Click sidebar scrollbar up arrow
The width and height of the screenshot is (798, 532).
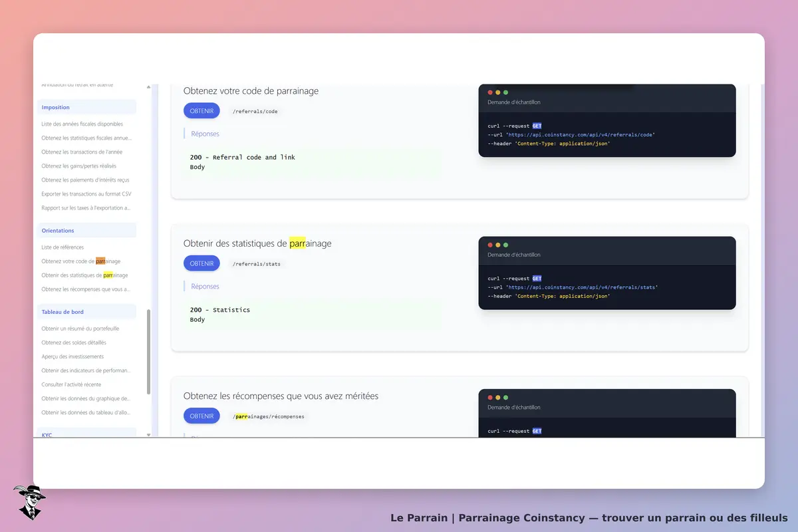pyautogui.click(x=148, y=87)
